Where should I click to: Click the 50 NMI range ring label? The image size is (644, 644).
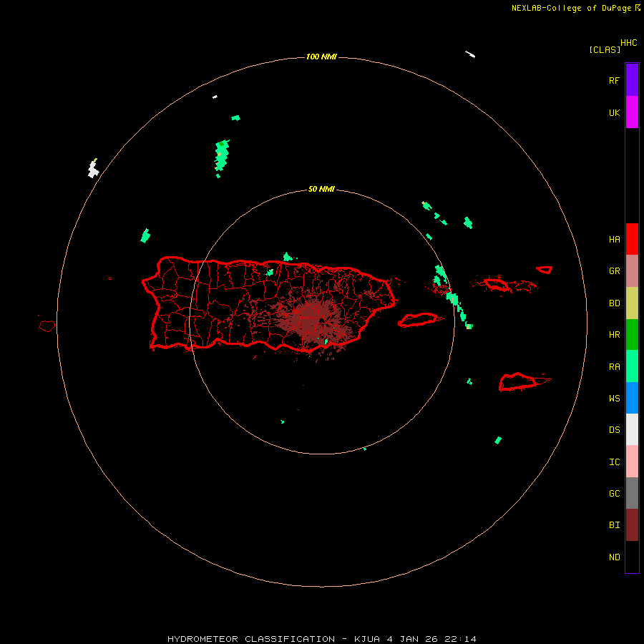pyautogui.click(x=321, y=190)
